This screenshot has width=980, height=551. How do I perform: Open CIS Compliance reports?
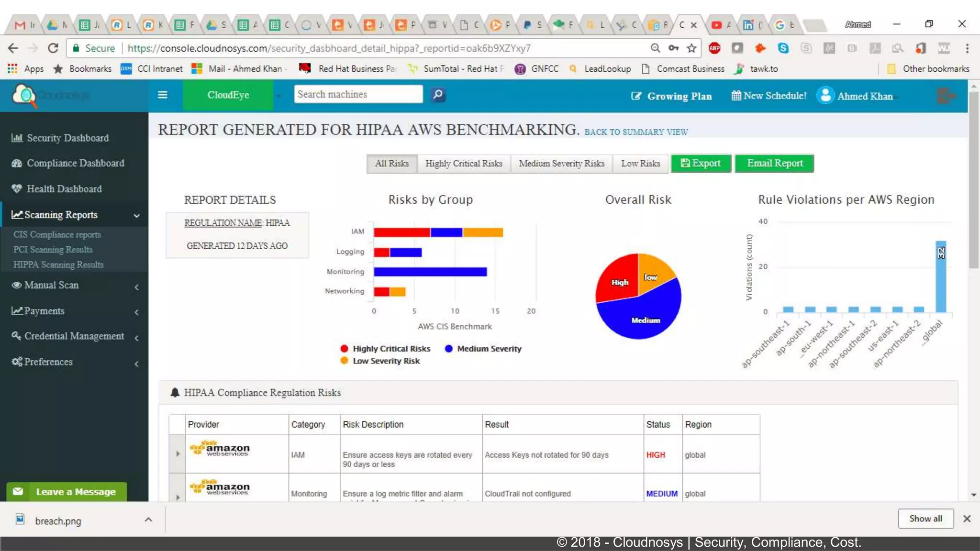[x=57, y=234]
